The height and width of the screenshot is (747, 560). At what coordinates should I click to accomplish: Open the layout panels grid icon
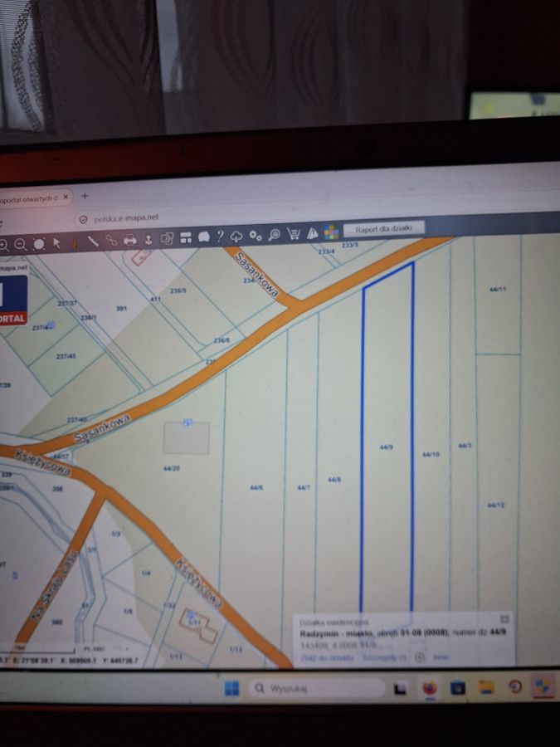185,237
